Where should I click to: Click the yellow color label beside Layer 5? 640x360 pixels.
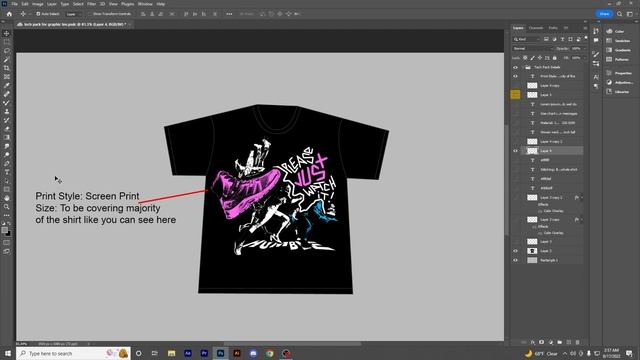[515, 95]
